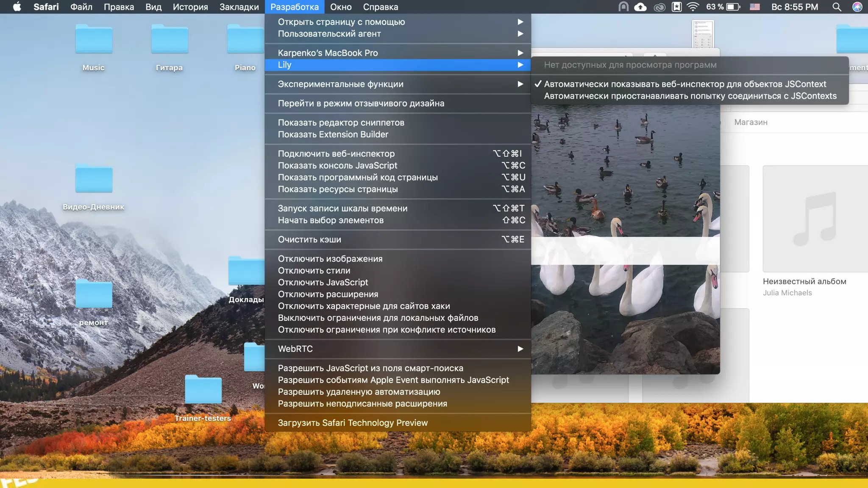
Task: Select the ремонт folder on desktop
Action: pos(94,294)
